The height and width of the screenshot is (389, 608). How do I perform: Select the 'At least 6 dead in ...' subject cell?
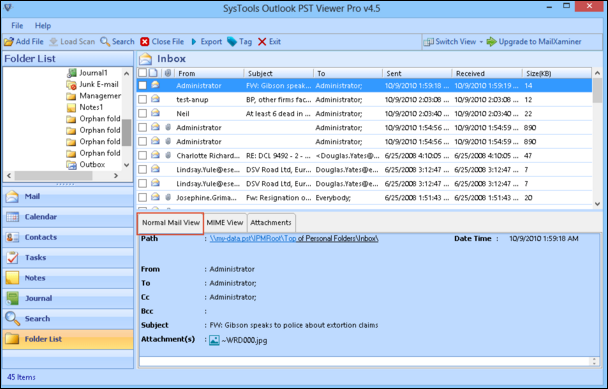278,114
